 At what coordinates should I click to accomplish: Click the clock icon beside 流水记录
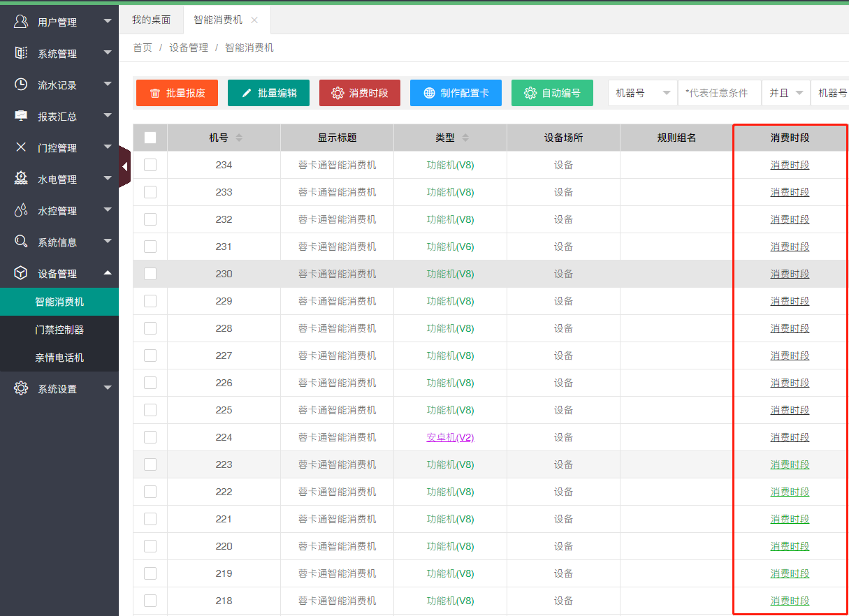21,85
